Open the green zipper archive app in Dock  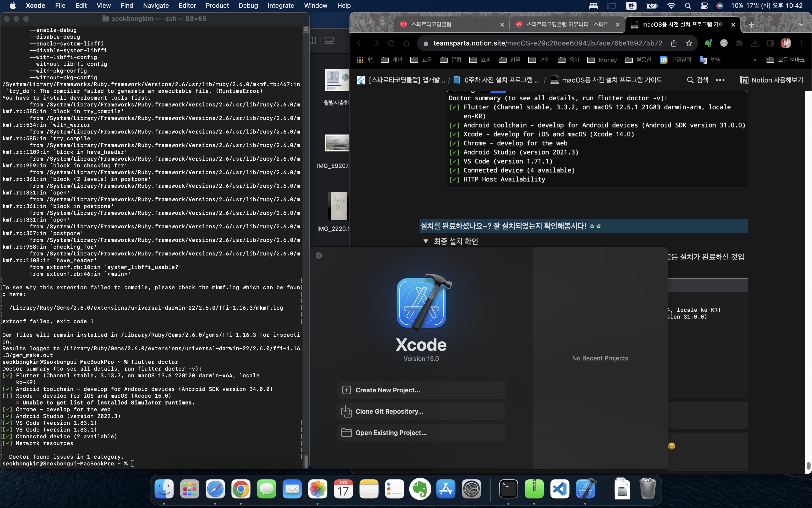[x=534, y=489]
